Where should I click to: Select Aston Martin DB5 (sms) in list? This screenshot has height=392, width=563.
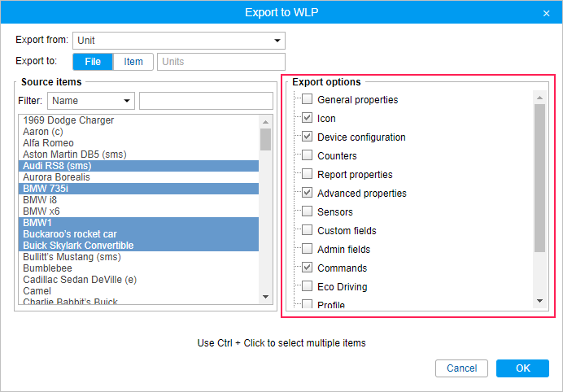(75, 155)
